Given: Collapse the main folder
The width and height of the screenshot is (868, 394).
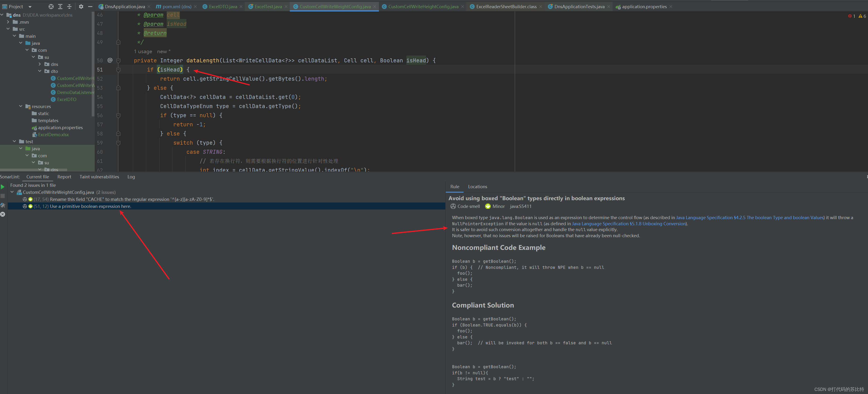Looking at the screenshot, I should point(15,36).
